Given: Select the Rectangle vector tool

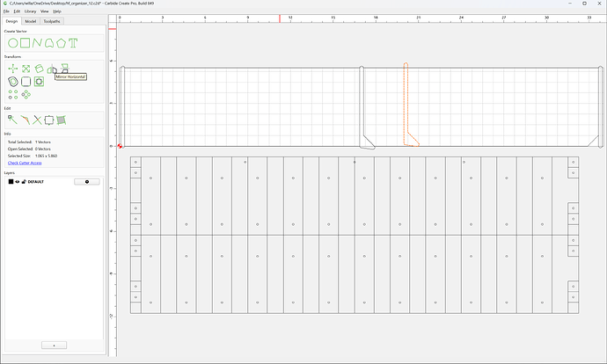Looking at the screenshot, I should coord(26,43).
